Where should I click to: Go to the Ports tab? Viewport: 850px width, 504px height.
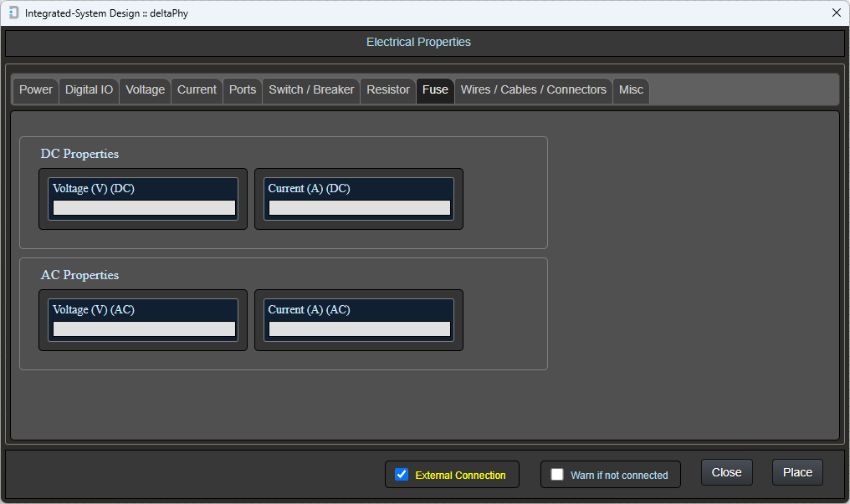coord(243,90)
